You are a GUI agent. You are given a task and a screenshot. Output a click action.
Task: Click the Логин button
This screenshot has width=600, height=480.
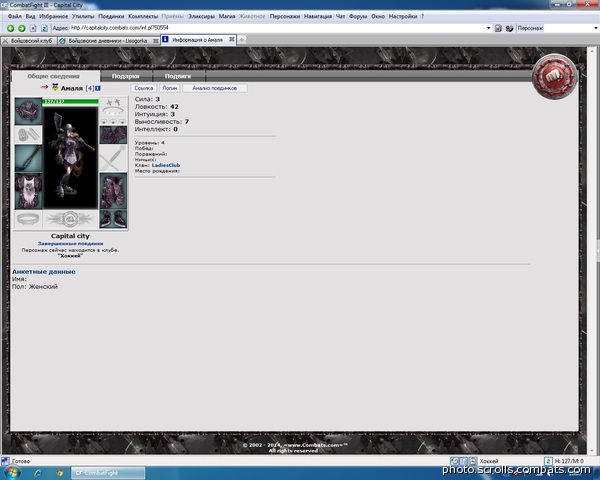170,88
